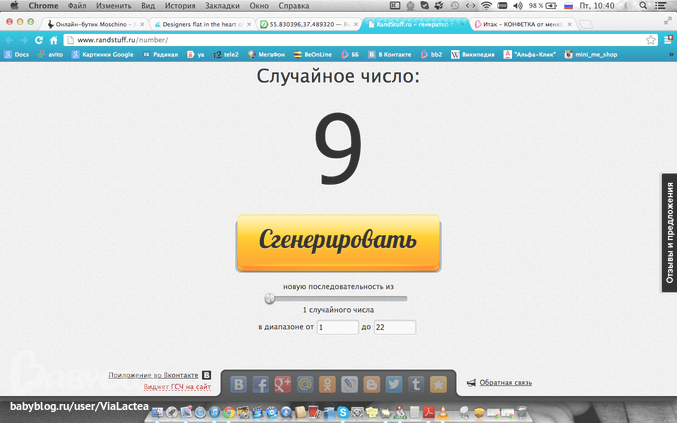Share via the Mail.ru @ icon
677x423 pixels.
[305, 383]
